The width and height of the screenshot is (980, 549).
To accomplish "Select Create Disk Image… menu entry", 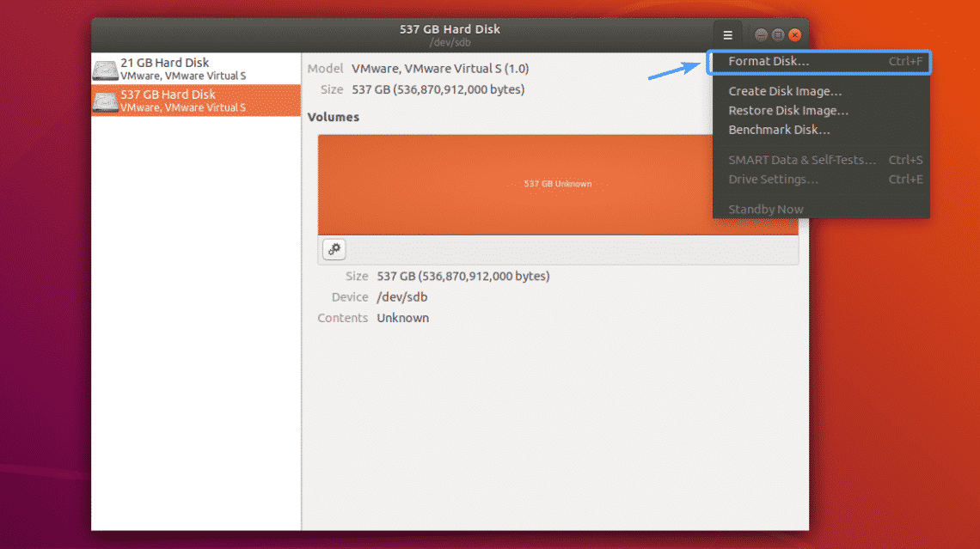I will coord(820,91).
